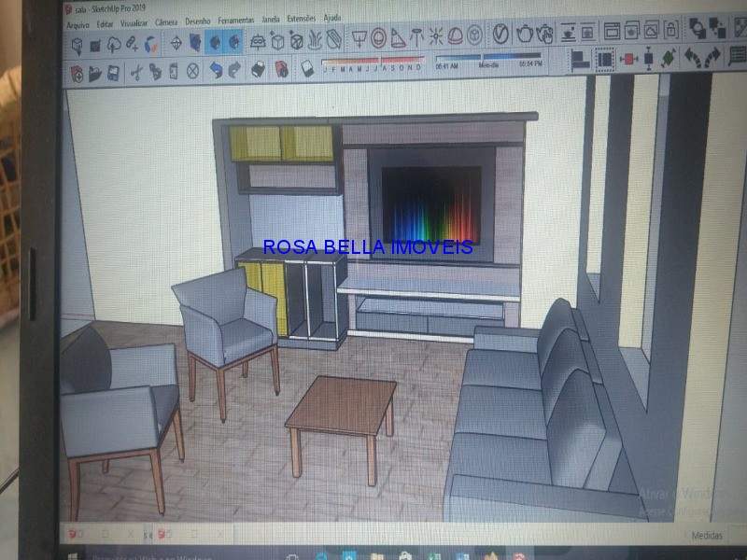Click the cloud upload icon
The image size is (747, 560).
pyautogui.click(x=114, y=45)
